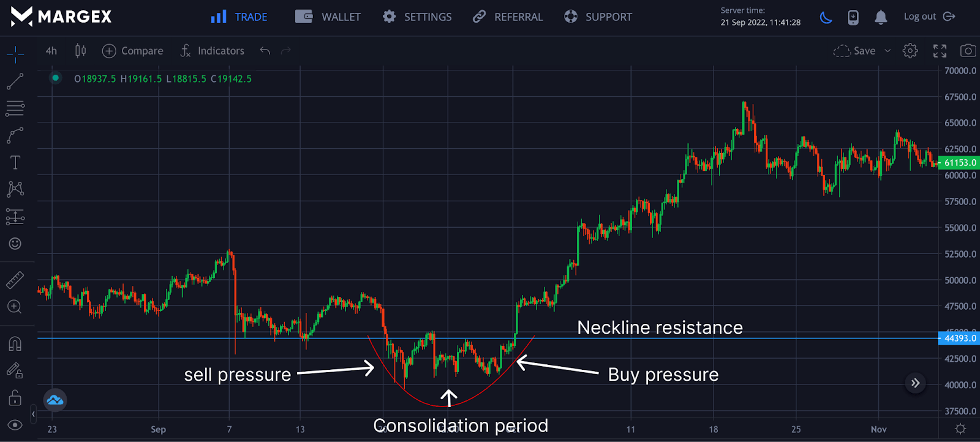Hide all drawings with eye icon

(15, 425)
